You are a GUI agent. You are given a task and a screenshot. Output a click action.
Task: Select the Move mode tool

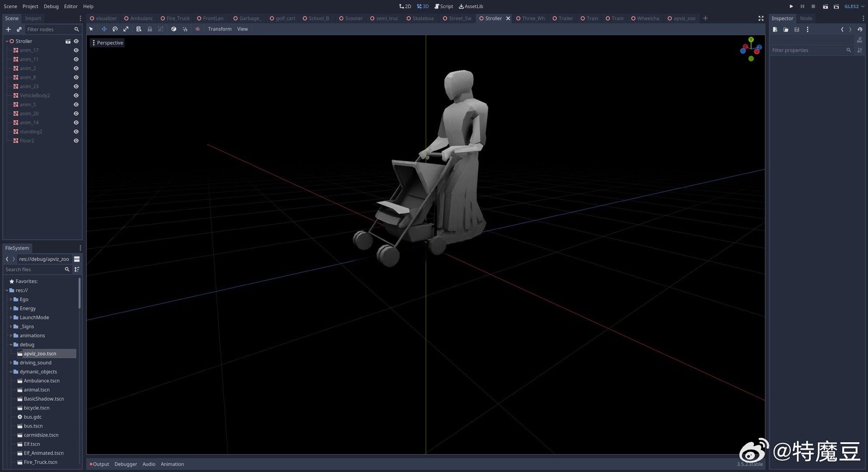click(x=104, y=29)
